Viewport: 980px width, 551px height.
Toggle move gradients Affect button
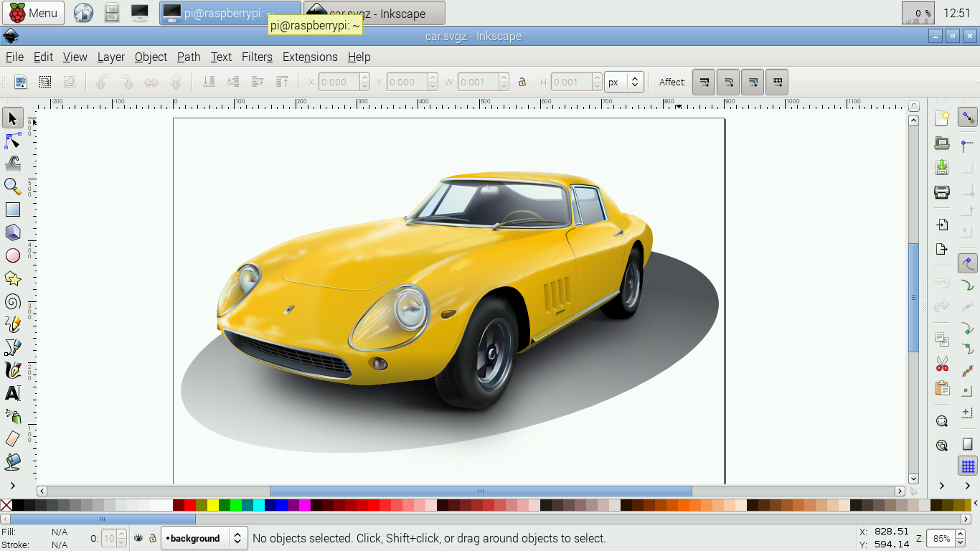tap(753, 83)
